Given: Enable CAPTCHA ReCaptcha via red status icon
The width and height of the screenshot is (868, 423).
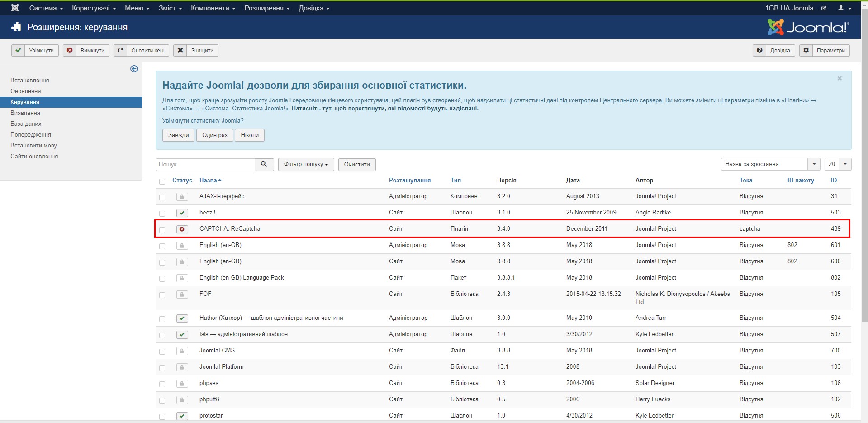Looking at the screenshot, I should (x=182, y=229).
